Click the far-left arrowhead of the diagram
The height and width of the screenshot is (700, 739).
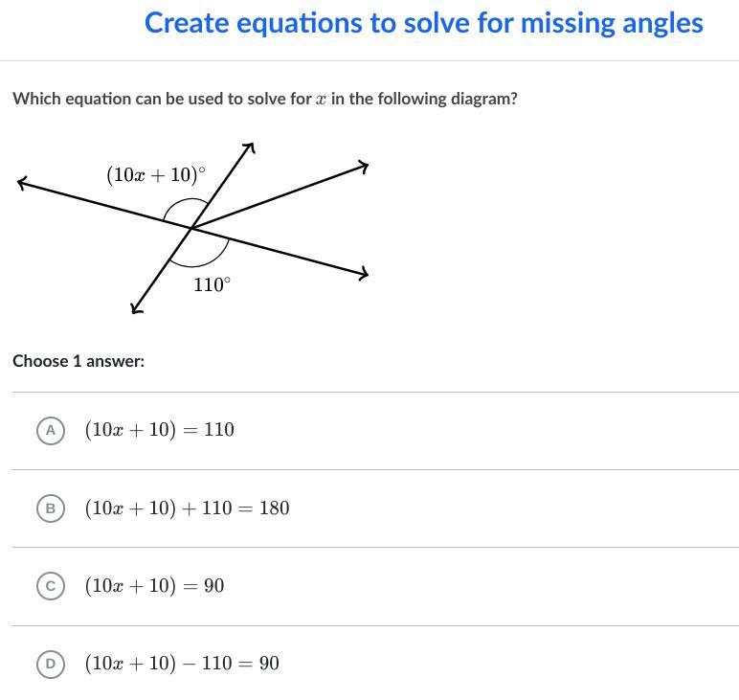point(22,182)
